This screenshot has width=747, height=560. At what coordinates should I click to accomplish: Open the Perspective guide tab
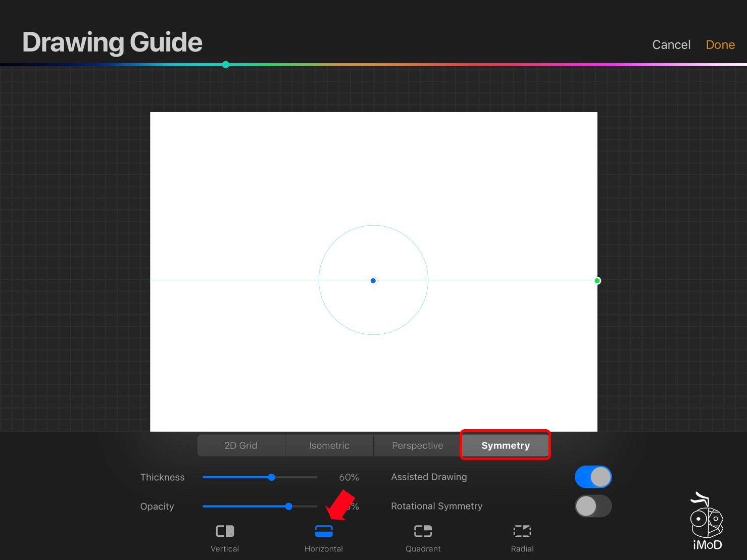(417, 445)
